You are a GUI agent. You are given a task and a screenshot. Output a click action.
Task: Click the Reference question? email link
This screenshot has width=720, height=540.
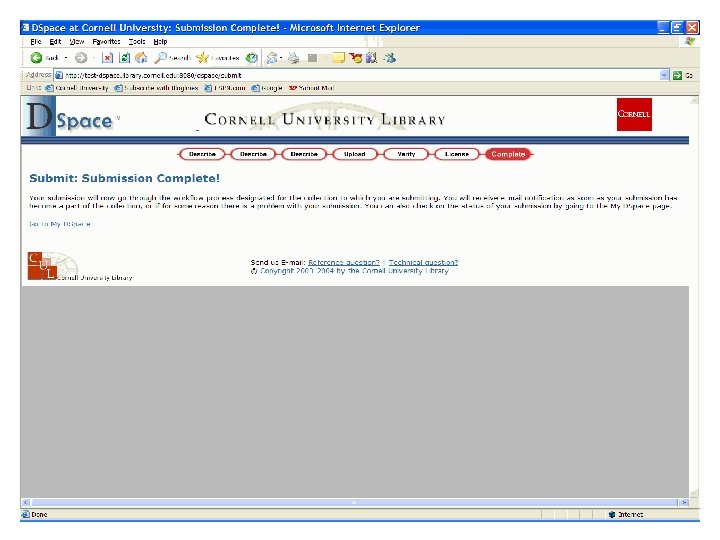pyautogui.click(x=344, y=262)
